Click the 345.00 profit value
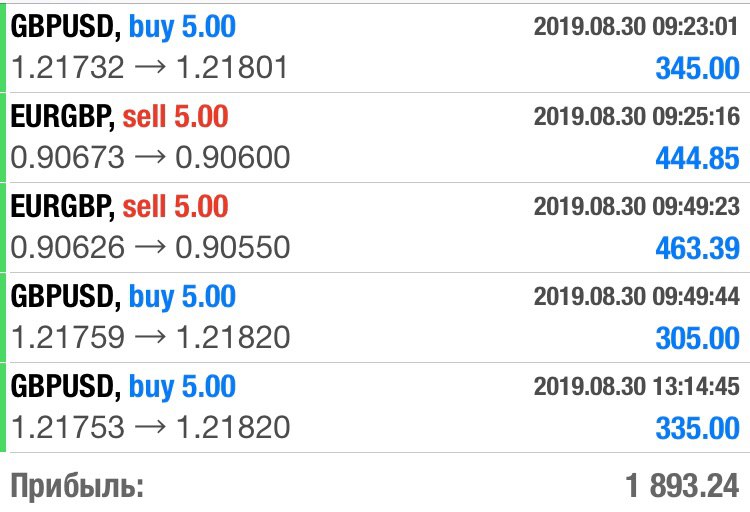 (697, 68)
